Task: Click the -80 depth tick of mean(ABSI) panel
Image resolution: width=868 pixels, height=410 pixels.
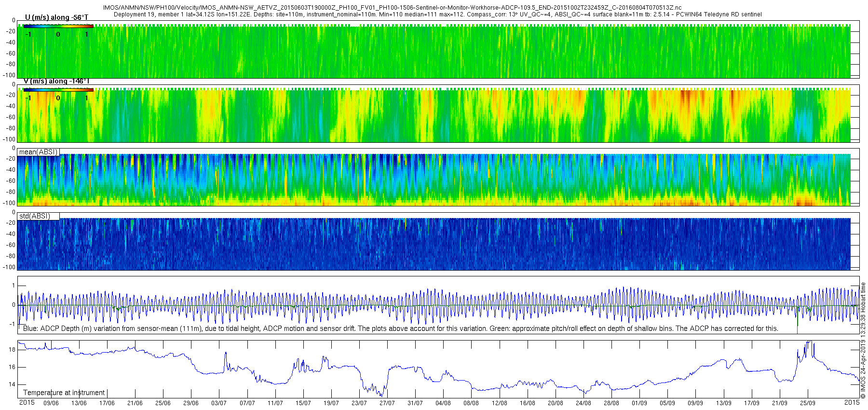Action: pyautogui.click(x=10, y=192)
